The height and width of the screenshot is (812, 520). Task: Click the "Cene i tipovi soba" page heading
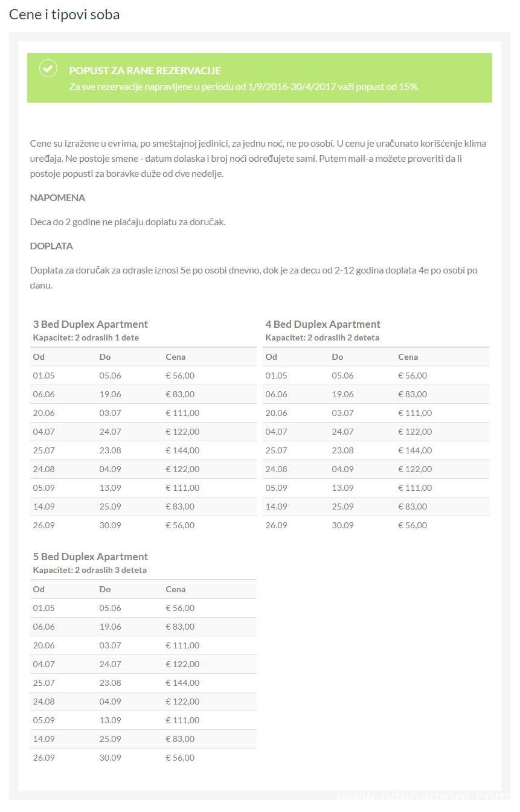tap(65, 14)
